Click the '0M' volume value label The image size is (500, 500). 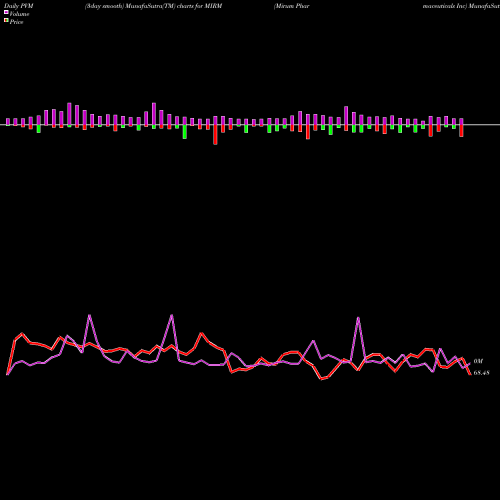(478, 361)
